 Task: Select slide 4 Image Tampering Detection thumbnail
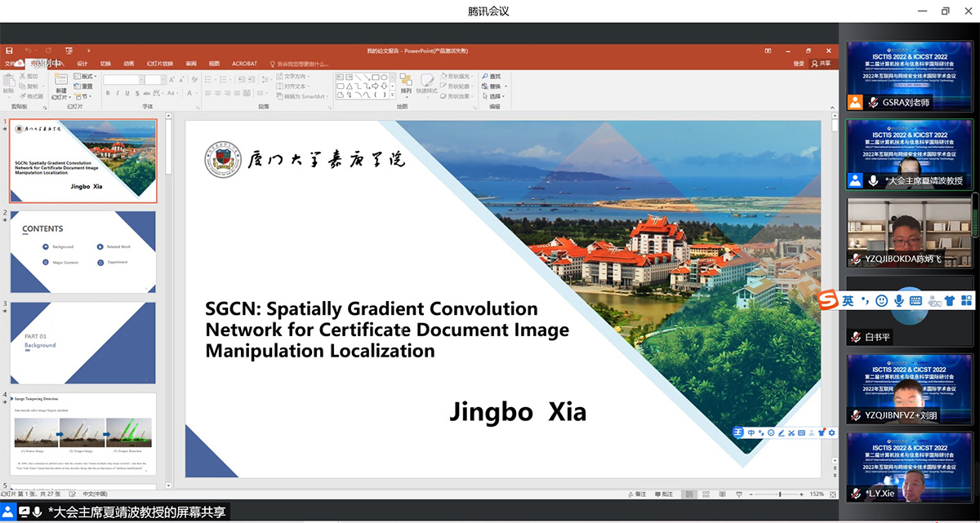coord(82,434)
